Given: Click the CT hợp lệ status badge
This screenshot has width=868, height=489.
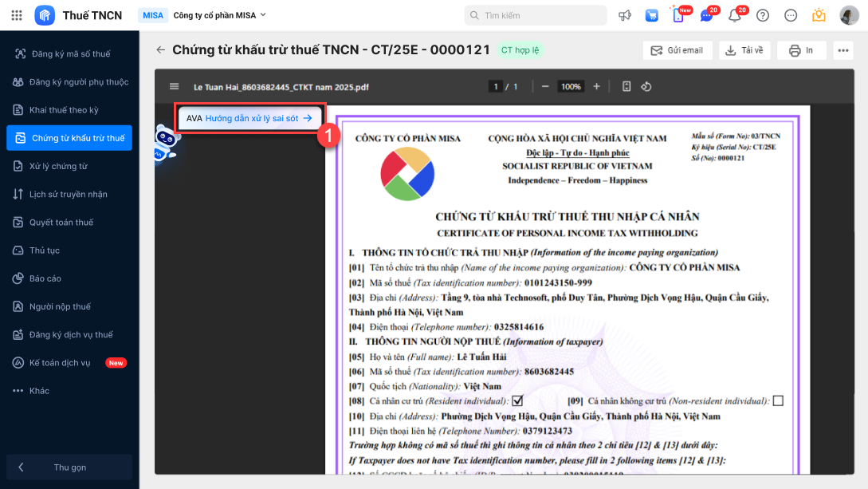Looking at the screenshot, I should click(x=520, y=49).
